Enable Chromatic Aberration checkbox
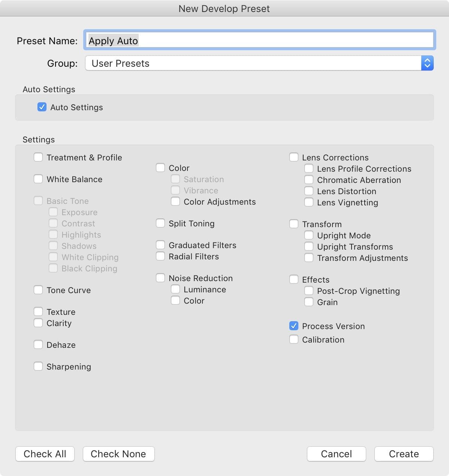 (x=309, y=180)
